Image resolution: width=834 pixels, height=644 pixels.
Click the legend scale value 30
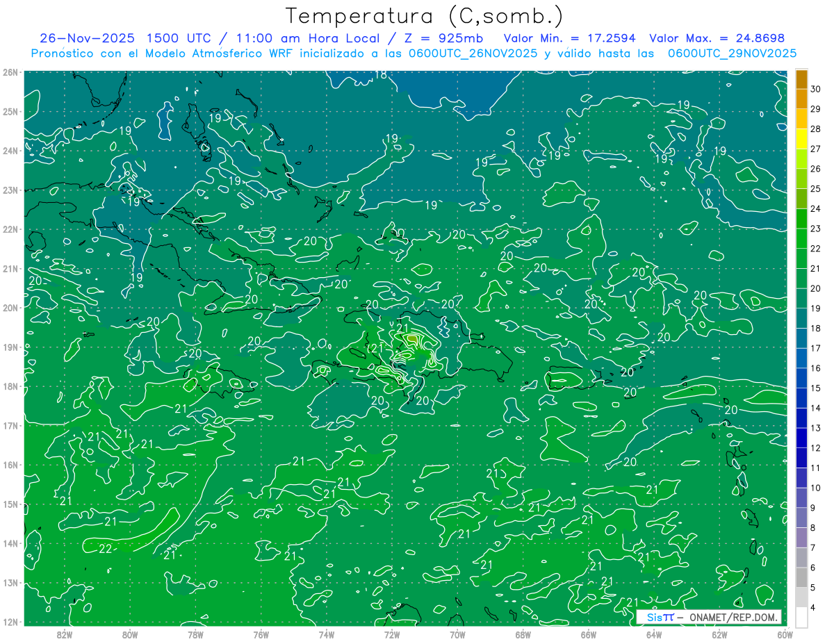(816, 88)
